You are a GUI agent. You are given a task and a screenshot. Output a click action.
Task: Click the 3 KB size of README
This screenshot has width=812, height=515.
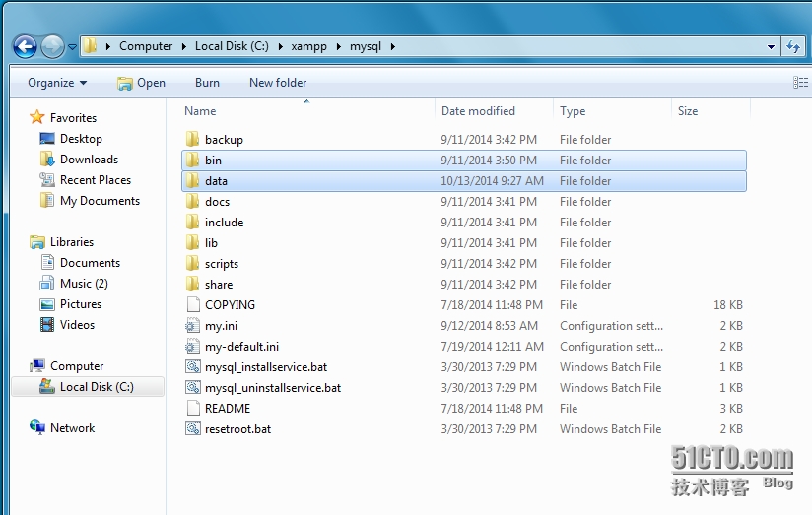coord(730,409)
